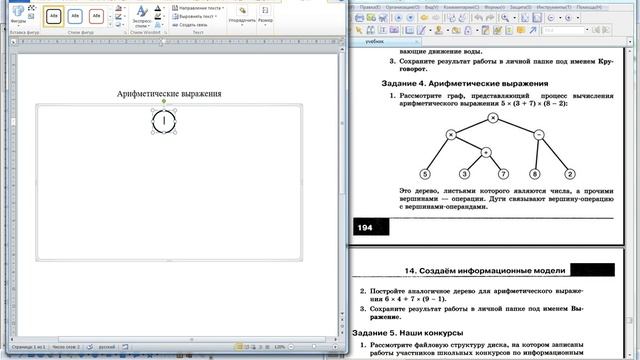
Task: Click the zoom out minus icon in PDF viewer
Action: tap(551, 18)
